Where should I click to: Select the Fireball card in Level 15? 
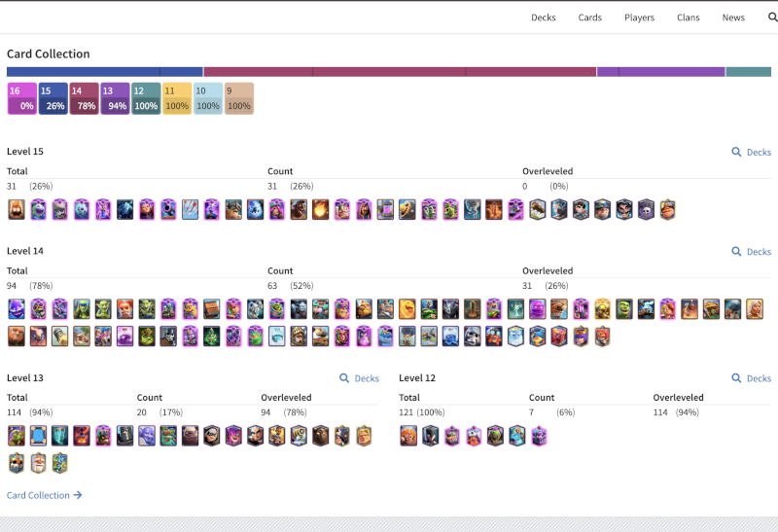pyautogui.click(x=321, y=209)
